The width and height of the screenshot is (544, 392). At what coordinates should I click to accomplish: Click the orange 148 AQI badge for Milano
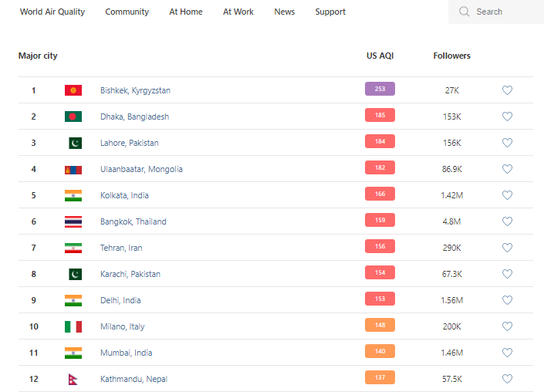tap(380, 325)
